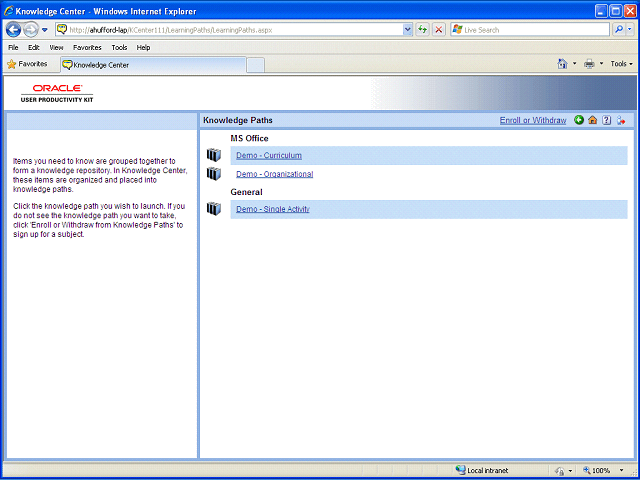The image size is (640, 480).
Task: Click the books icon beside Demo - Curriculum
Action: 213,155
